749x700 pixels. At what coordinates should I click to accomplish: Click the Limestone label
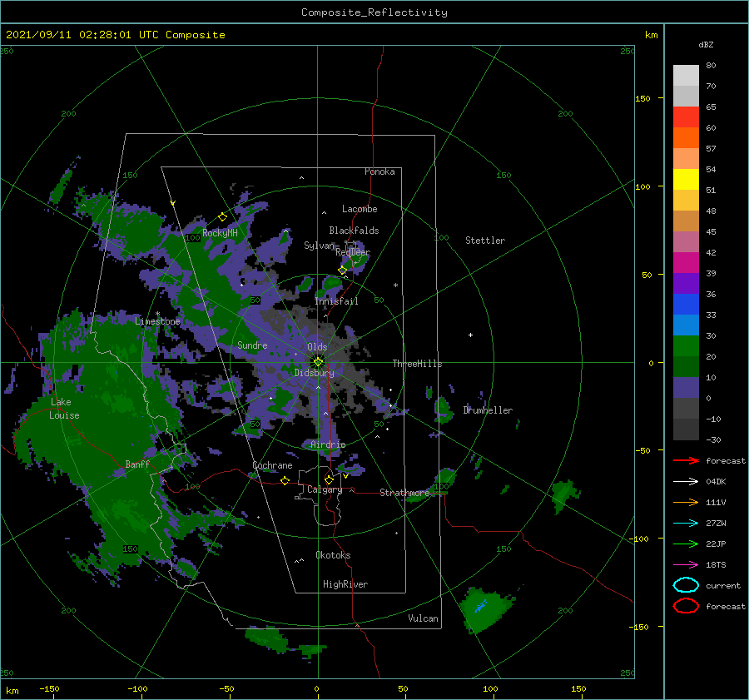157,321
